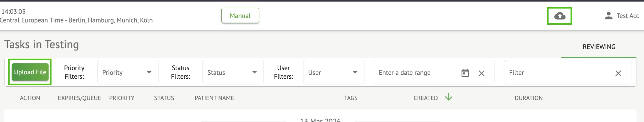Open the Test Acc user profile icon
The height and width of the screenshot is (122, 644).
[x=608, y=16]
